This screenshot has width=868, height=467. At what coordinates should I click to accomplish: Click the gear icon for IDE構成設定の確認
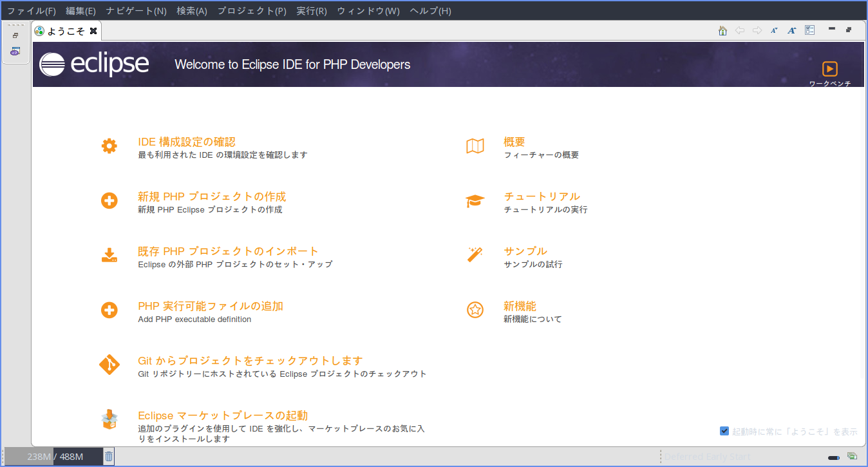(x=109, y=146)
